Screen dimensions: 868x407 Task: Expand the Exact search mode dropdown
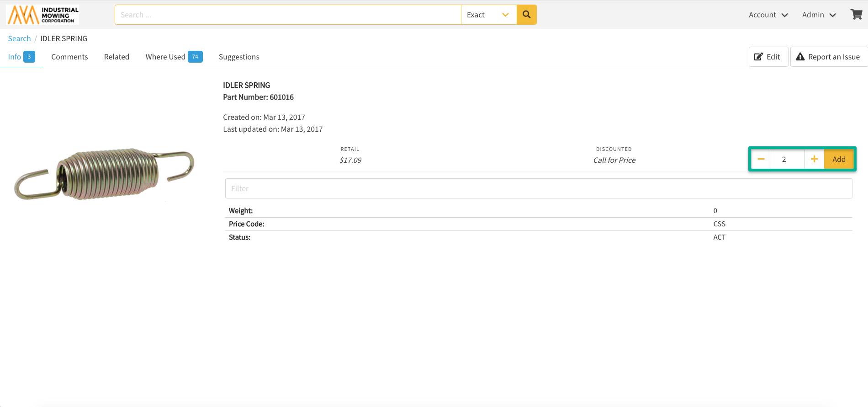pos(488,15)
